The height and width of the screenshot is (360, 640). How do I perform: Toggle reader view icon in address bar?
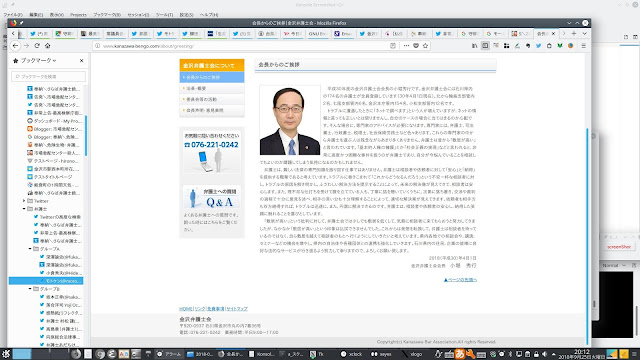point(393,46)
